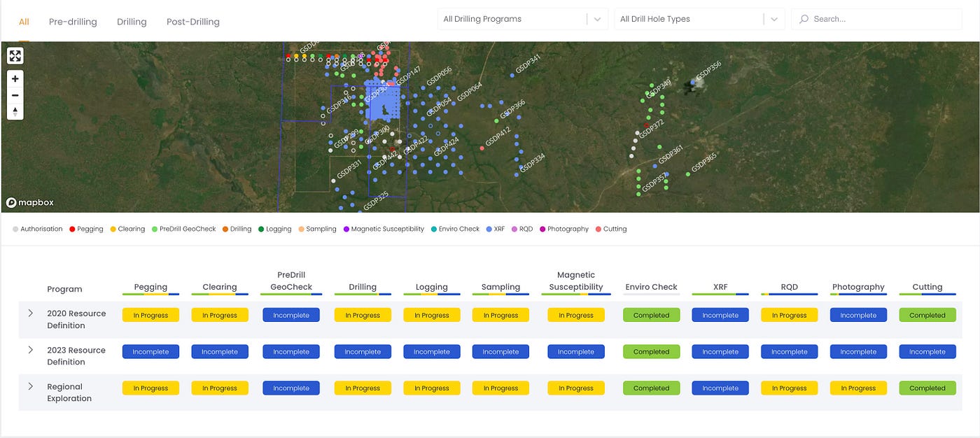The image size is (980, 438).
Task: Toggle Clearing legend item
Action: pyautogui.click(x=127, y=229)
